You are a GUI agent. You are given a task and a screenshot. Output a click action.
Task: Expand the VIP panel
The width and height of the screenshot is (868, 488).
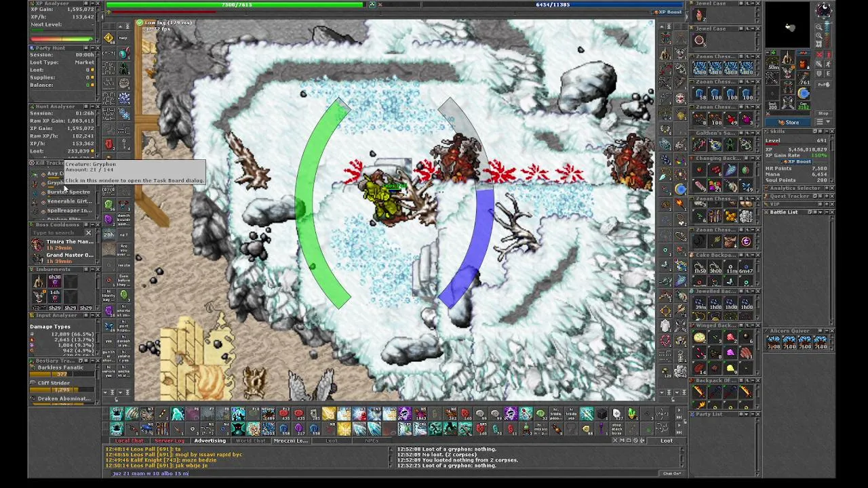click(x=827, y=204)
